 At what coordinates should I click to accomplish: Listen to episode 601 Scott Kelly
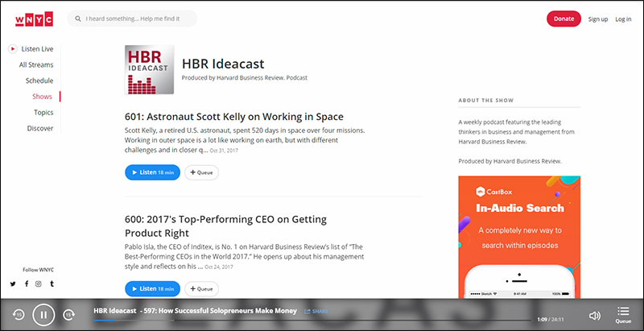point(152,172)
